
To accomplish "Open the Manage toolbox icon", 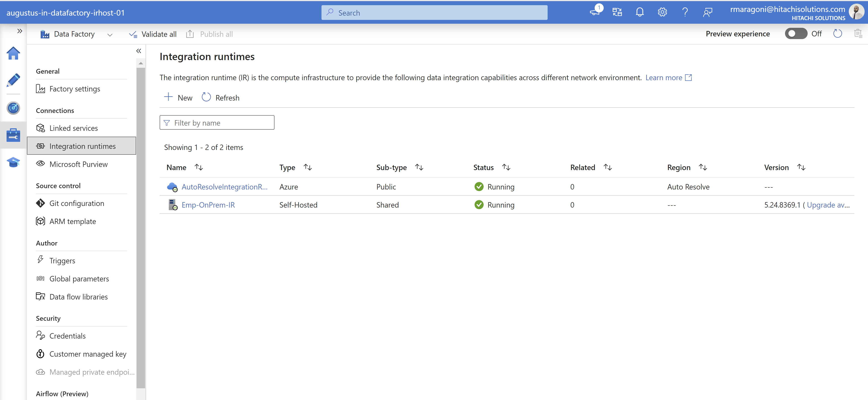I will tap(13, 135).
